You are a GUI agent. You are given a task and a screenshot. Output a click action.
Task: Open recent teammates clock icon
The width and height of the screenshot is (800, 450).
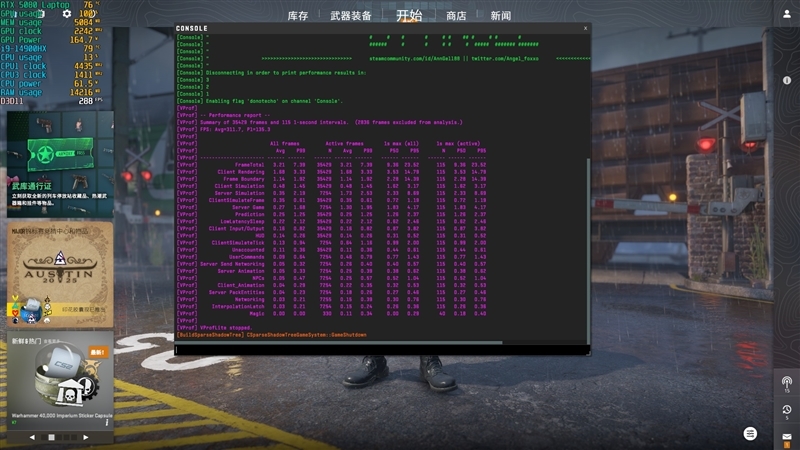(x=787, y=410)
